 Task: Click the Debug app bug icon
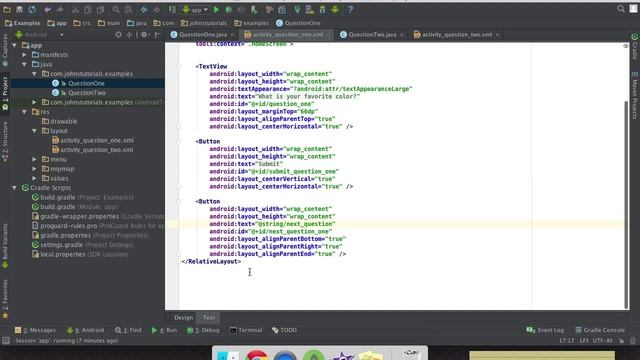point(229,9)
